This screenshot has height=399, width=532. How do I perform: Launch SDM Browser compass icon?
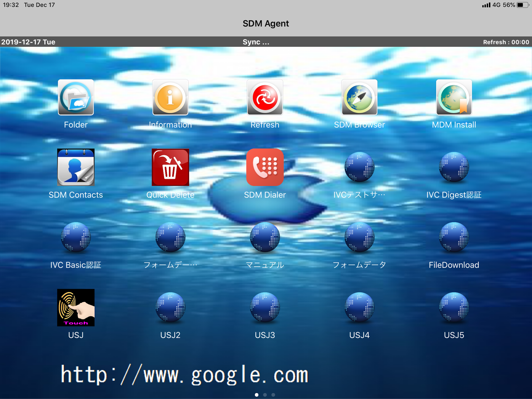coord(359,97)
